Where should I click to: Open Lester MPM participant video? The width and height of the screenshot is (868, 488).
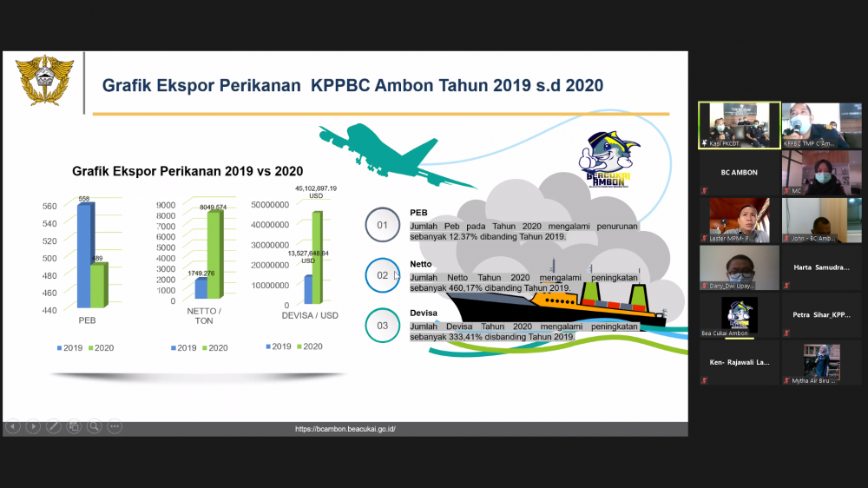[x=739, y=221]
